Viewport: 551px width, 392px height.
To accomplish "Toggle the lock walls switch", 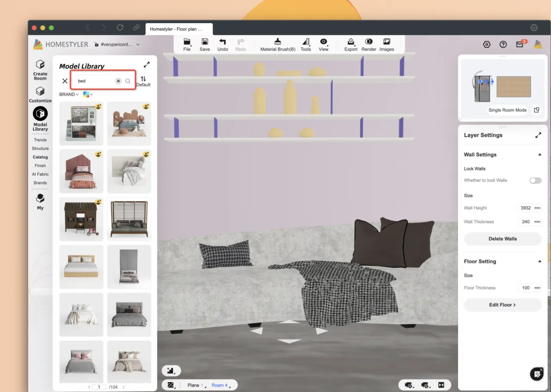I will [x=535, y=180].
